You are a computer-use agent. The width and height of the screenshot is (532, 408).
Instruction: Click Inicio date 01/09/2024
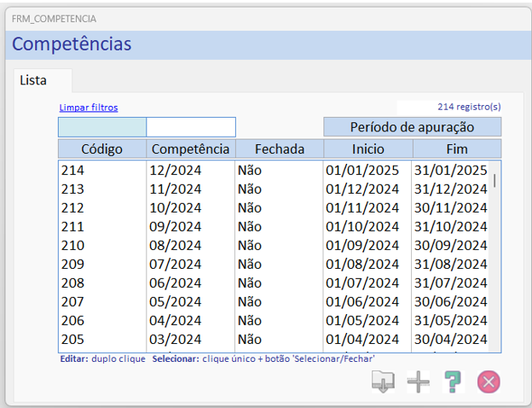pos(362,245)
